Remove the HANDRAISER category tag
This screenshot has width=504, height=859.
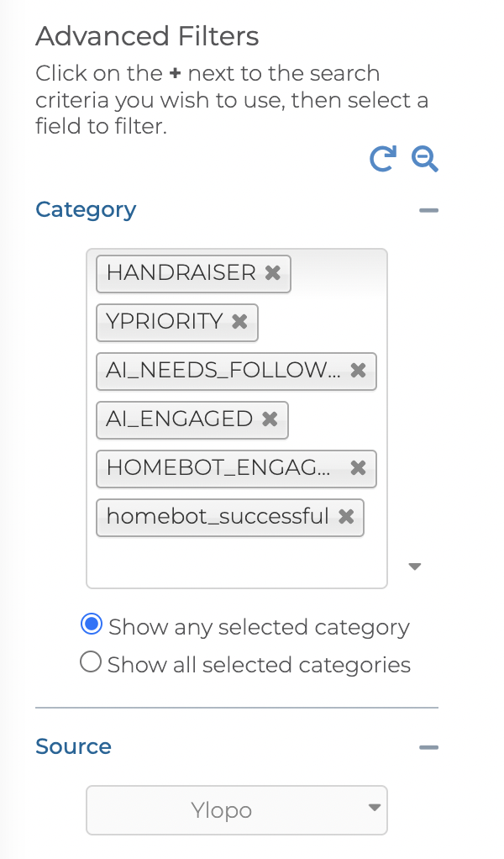[272, 273]
